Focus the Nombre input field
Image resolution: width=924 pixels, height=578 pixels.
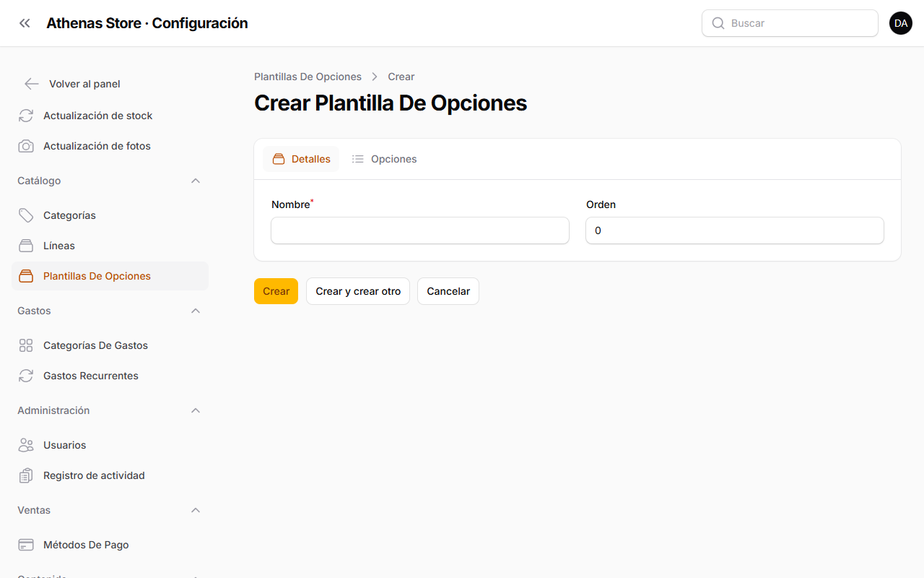click(420, 230)
